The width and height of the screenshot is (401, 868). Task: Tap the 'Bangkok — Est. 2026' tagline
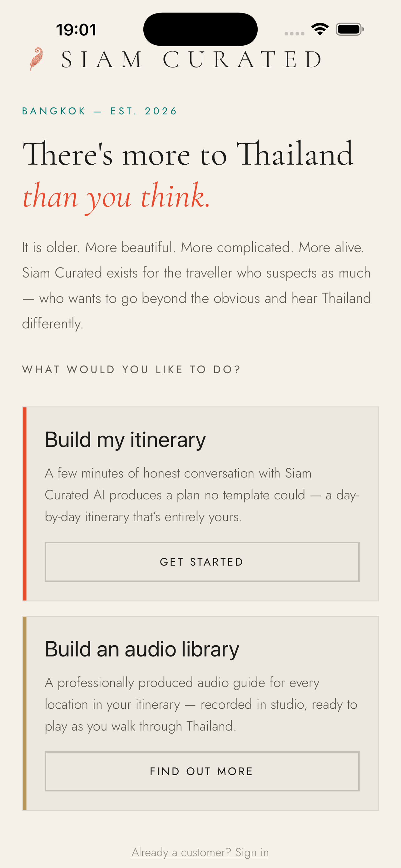tap(99, 111)
